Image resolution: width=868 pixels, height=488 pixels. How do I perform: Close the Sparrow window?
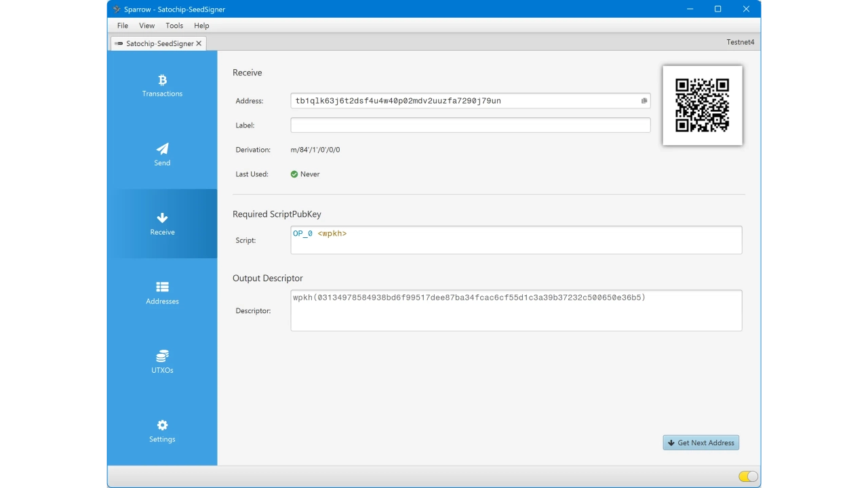point(746,9)
